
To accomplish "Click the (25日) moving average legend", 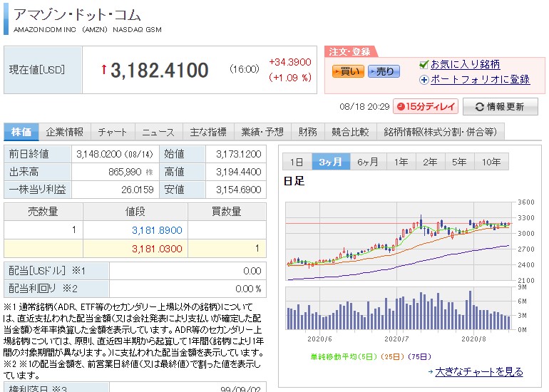I will pos(391,356).
